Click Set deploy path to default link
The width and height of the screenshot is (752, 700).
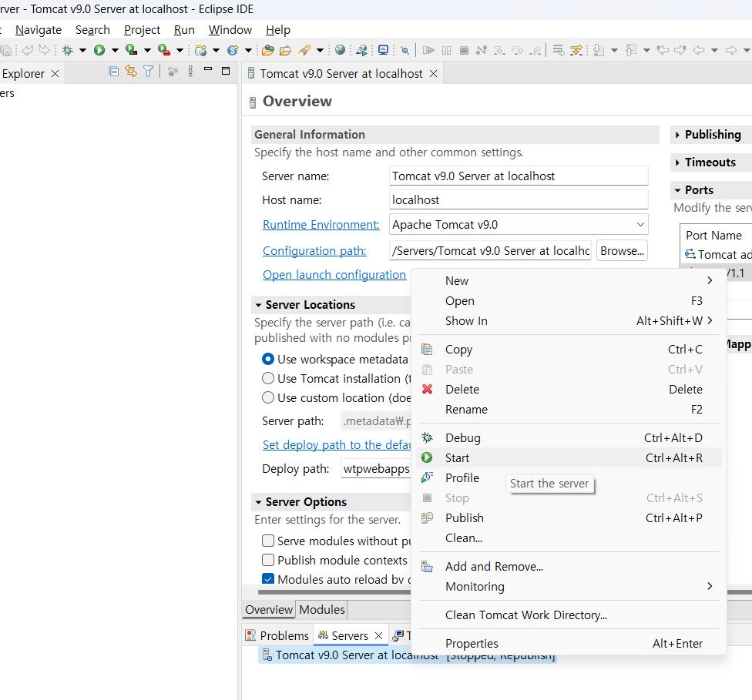click(x=337, y=445)
